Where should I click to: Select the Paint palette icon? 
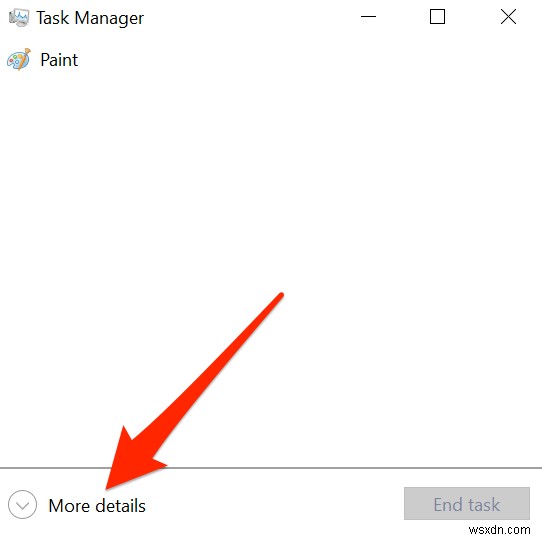[x=19, y=59]
